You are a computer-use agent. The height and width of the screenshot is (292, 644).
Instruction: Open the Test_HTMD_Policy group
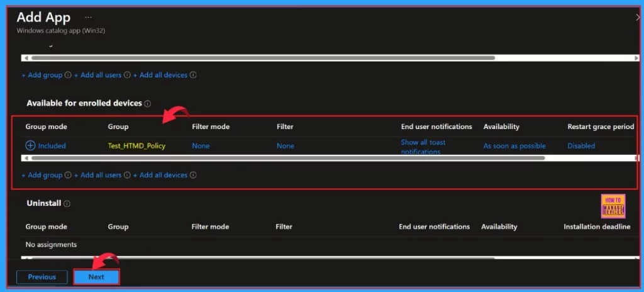[136, 145]
